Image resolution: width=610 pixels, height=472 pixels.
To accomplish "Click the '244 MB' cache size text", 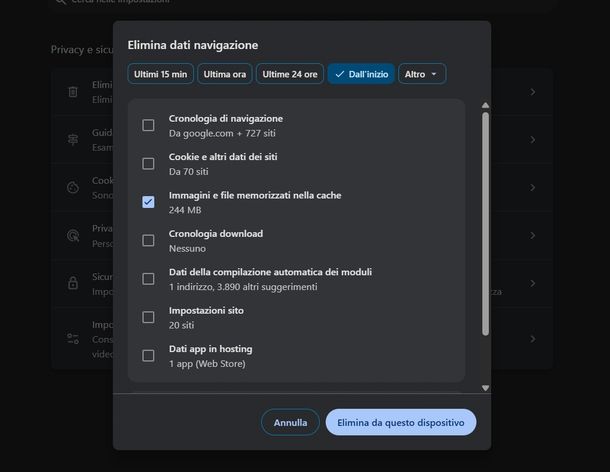I will pos(185,210).
